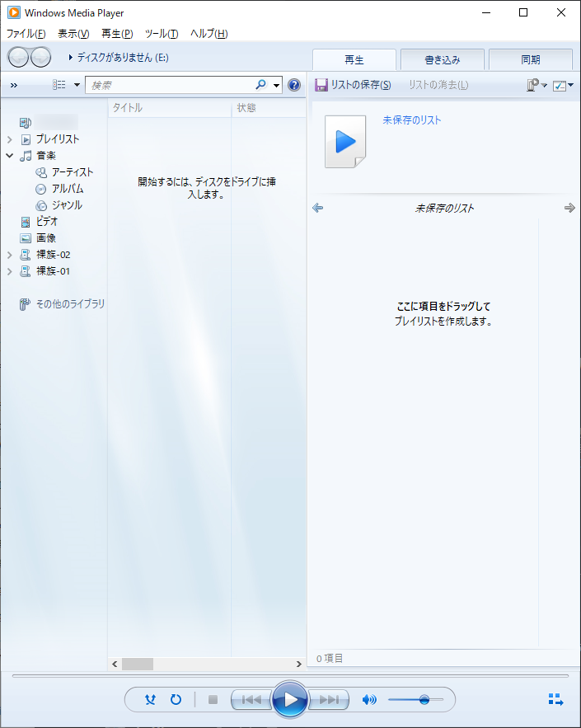This screenshot has width=581, height=728.
Task: Go to previous list with left arrow
Action: tap(318, 208)
